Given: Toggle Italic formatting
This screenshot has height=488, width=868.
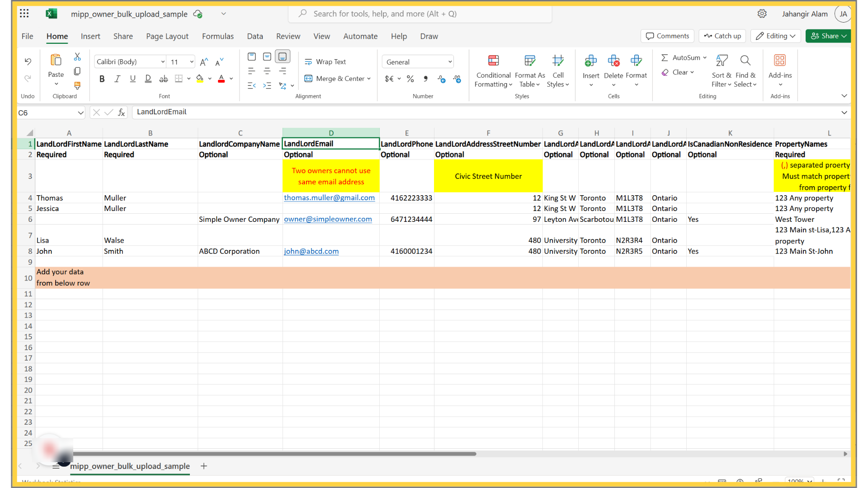Looking at the screenshot, I should (x=118, y=79).
